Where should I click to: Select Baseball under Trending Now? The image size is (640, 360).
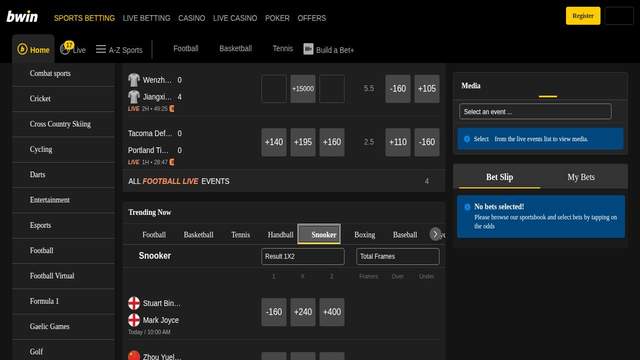(x=405, y=235)
